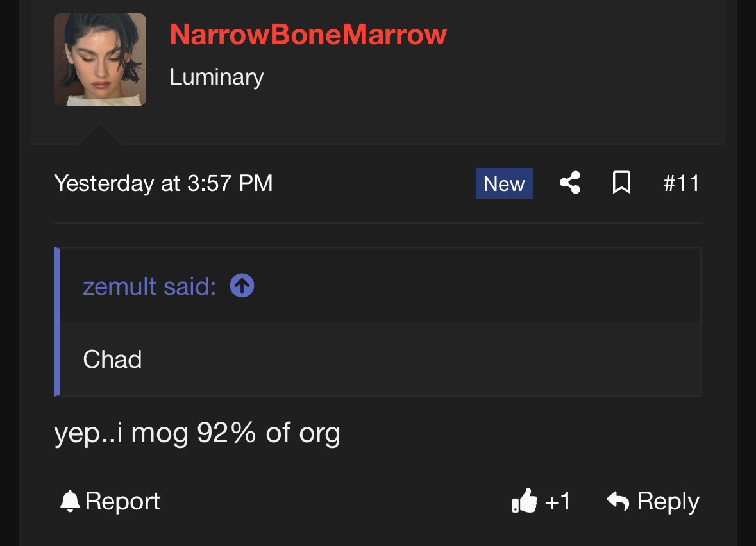This screenshot has height=546, width=756.
Task: Click the Luminary user title
Action: coord(217,77)
